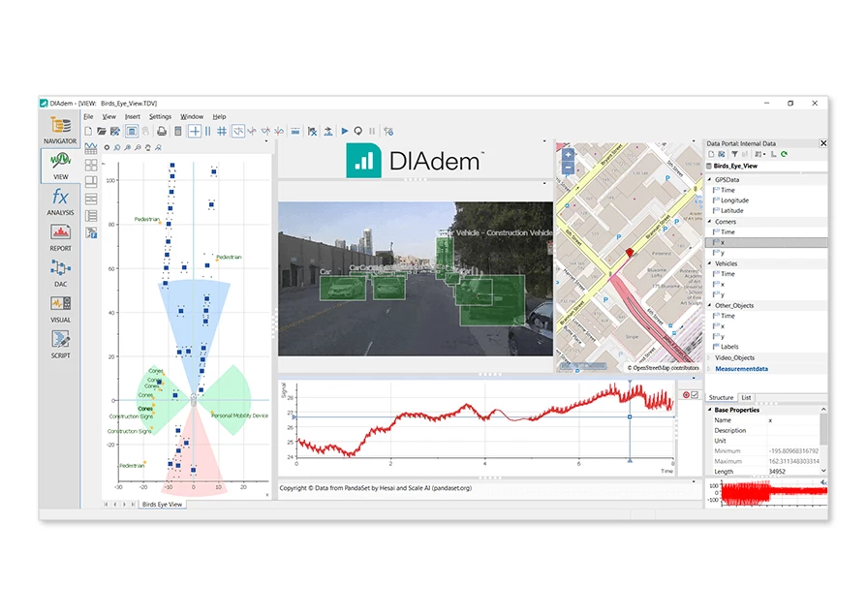Click the green refresh icon in Data Portal
The height and width of the screenshot is (616, 867).
click(x=784, y=154)
